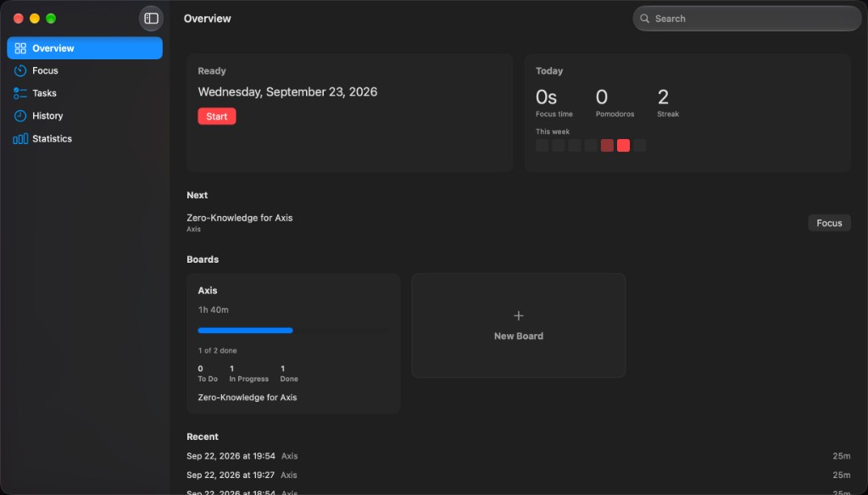Image resolution: width=868 pixels, height=495 pixels.
Task: Select the bright red day square in This week
Action: click(623, 145)
